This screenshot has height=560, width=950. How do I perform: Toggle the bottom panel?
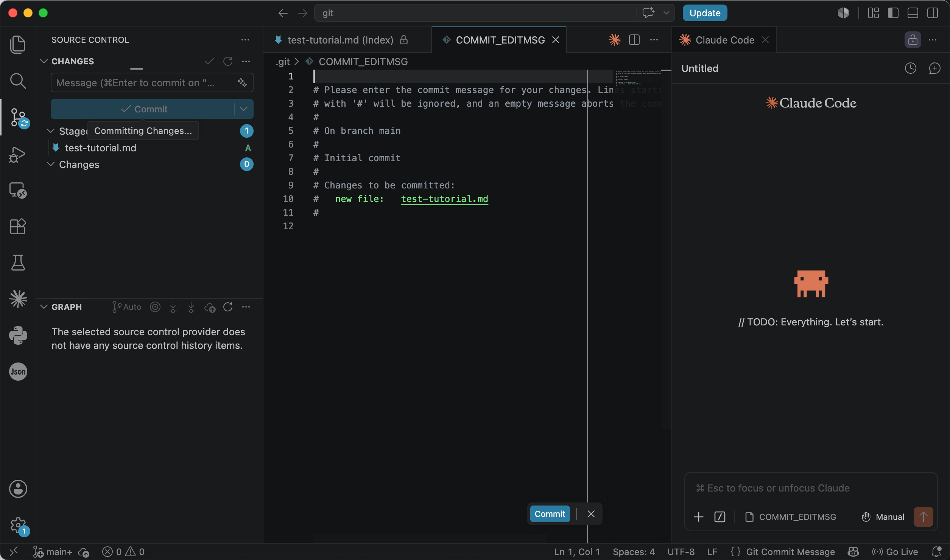pyautogui.click(x=913, y=13)
